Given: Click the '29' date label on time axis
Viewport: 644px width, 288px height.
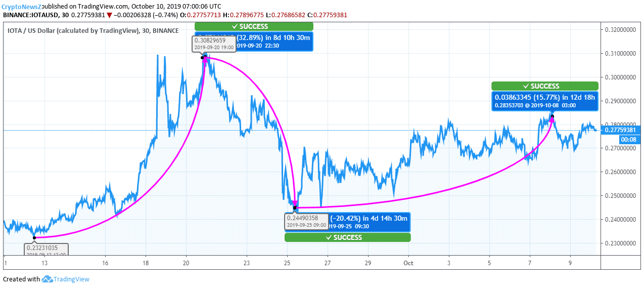Looking at the screenshot, I should click(x=368, y=263).
